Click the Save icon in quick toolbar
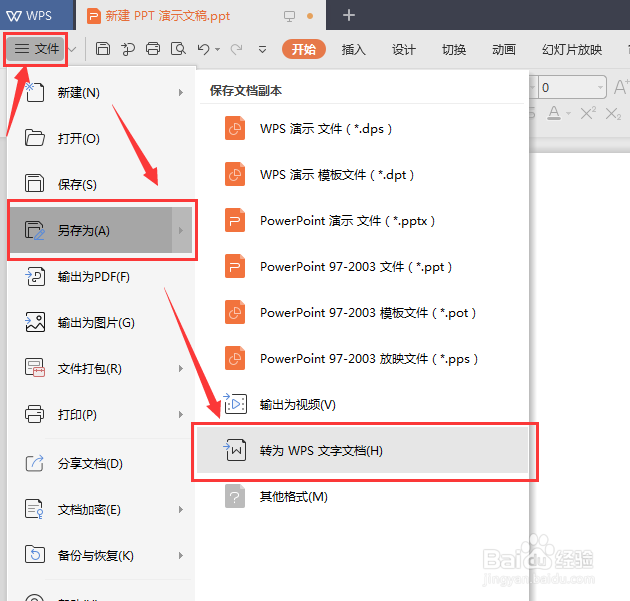The height and width of the screenshot is (601, 630). click(103, 49)
